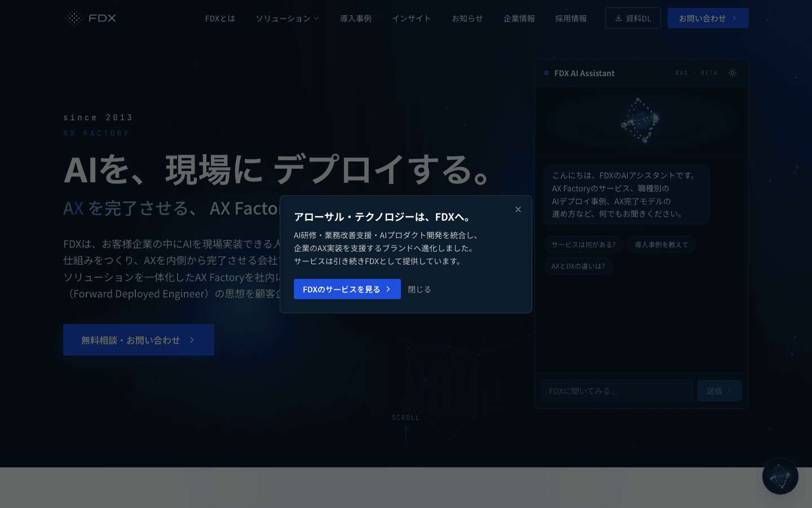Expand the ソリューション dropdown menu

[288, 18]
